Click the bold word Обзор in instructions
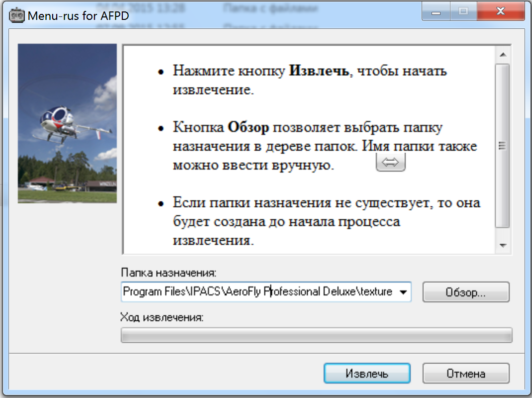 pos(248,127)
